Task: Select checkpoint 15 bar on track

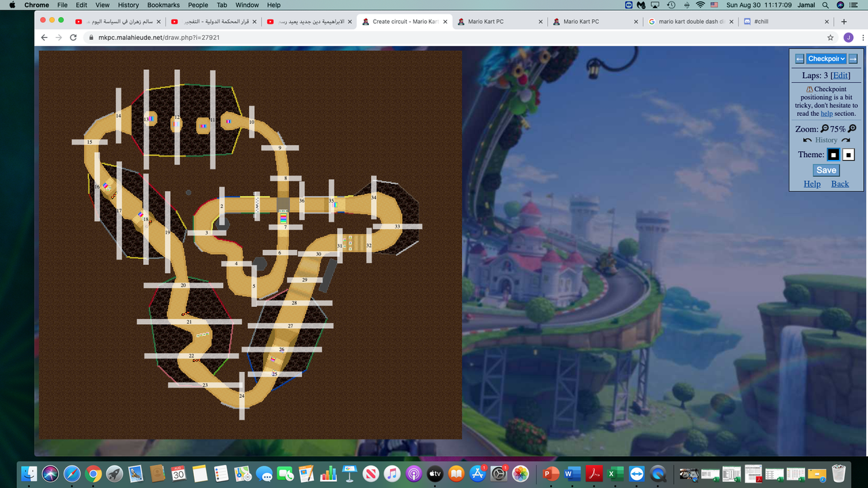Action: pos(90,142)
